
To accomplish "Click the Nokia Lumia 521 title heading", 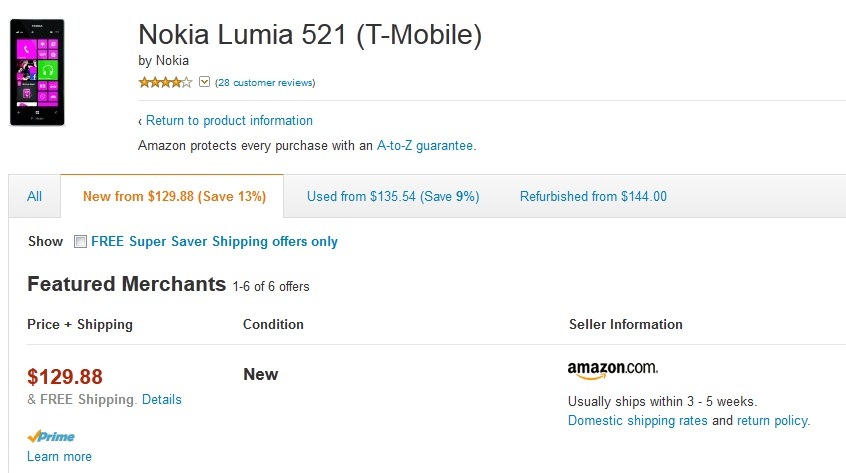I will pyautogui.click(x=310, y=35).
